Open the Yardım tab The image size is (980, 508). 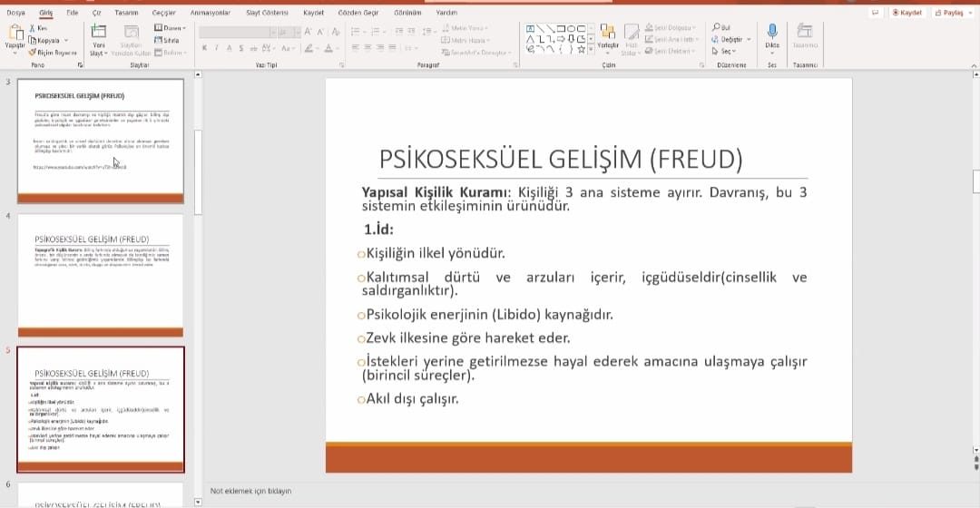point(446,13)
